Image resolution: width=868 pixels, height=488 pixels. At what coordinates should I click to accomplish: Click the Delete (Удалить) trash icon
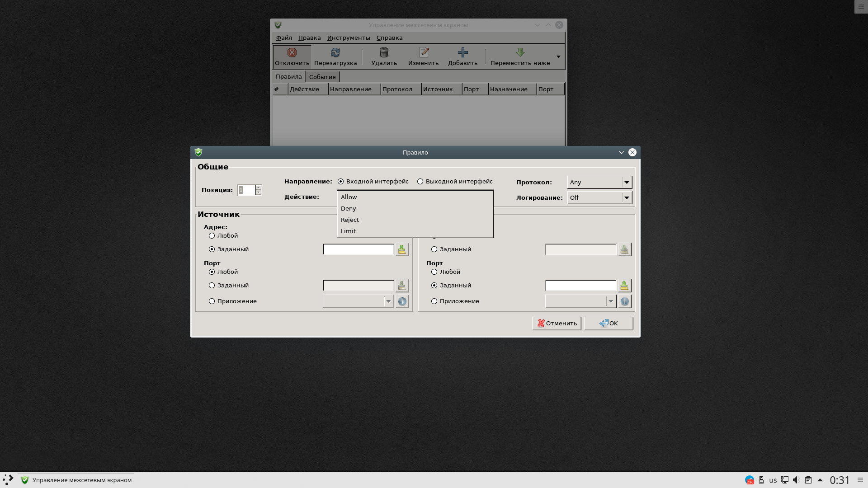tap(384, 52)
